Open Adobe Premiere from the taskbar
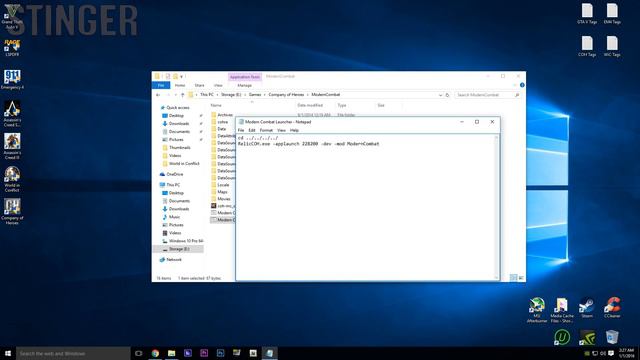The width and height of the screenshot is (640, 360). click(x=204, y=353)
